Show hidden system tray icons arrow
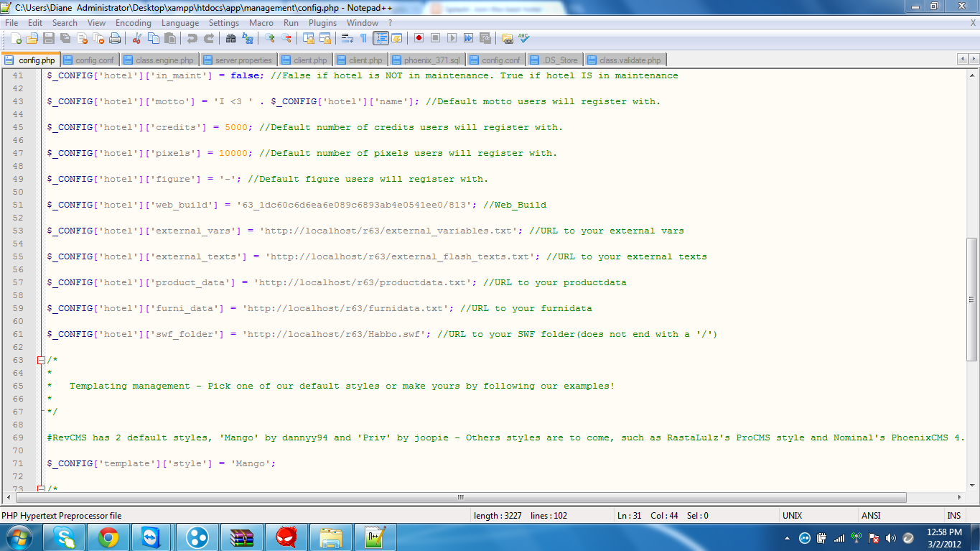980x551 pixels. click(x=788, y=537)
